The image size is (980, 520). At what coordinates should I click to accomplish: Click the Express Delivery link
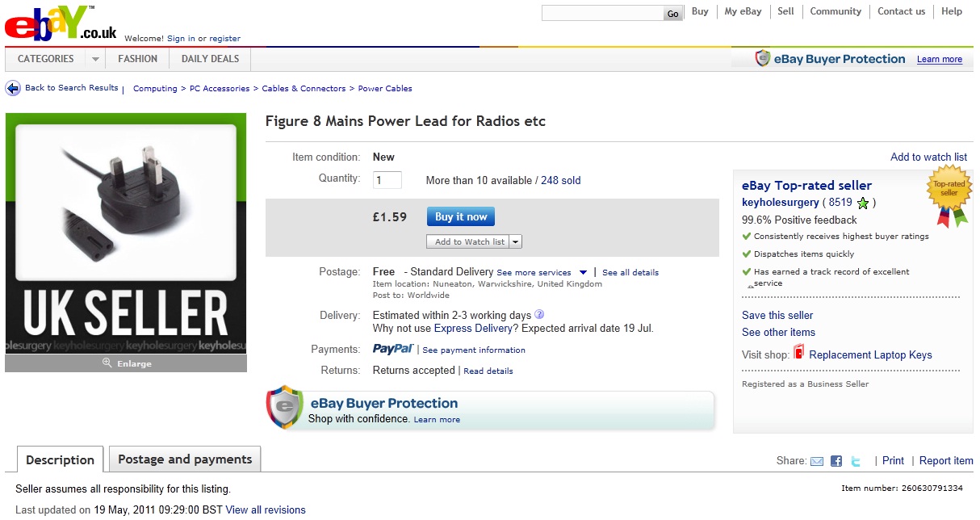(x=473, y=329)
